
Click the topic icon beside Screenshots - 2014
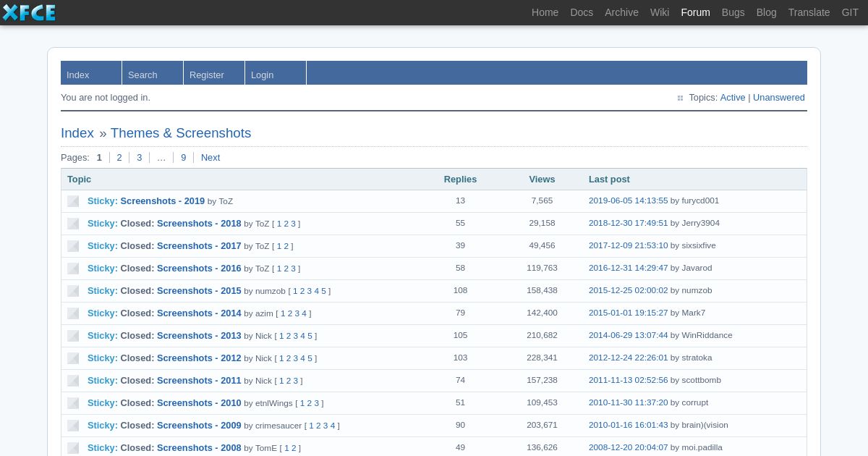(x=73, y=313)
